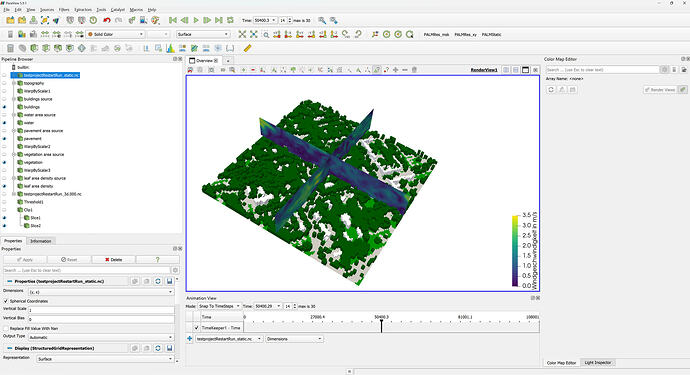Viewport: 690px width, 375px height.
Task: Open the Dimensions dropdown in Properties
Action: [101, 292]
